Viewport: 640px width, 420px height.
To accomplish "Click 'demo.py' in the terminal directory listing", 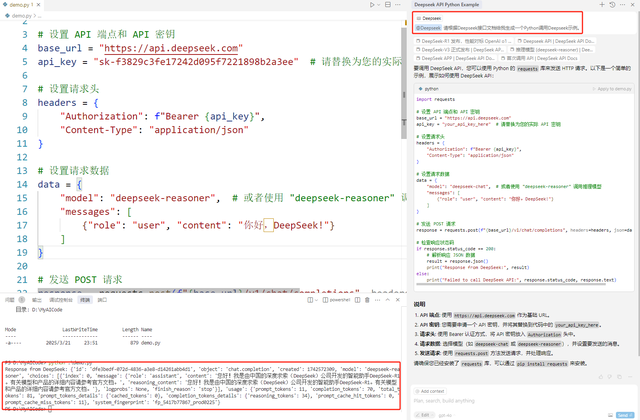I will click(151, 343).
